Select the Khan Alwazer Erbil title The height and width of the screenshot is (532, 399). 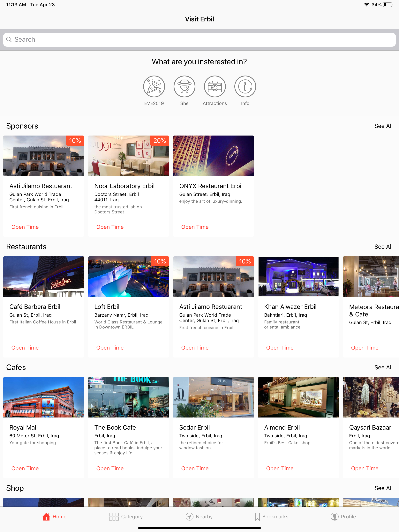(290, 307)
